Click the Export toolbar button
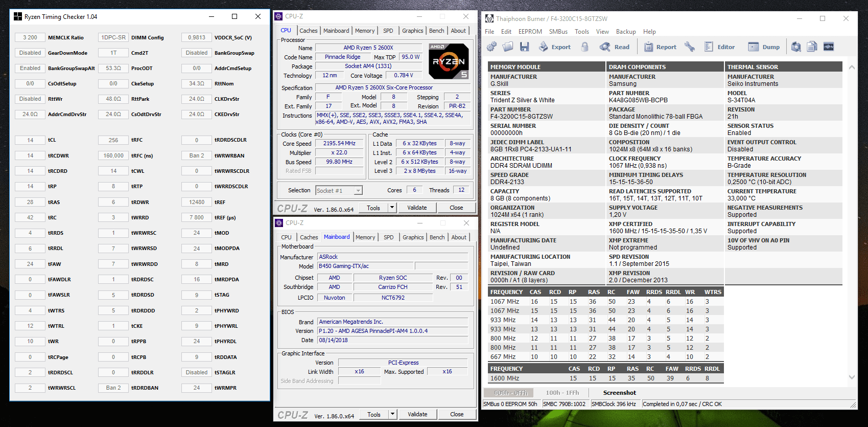Viewport: 868px width, 427px height. coord(555,47)
